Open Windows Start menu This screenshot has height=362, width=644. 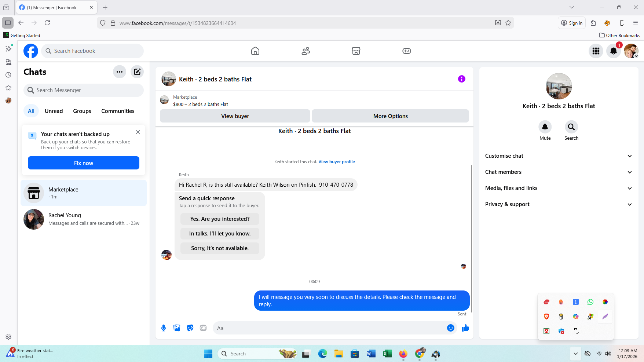[x=208, y=354]
